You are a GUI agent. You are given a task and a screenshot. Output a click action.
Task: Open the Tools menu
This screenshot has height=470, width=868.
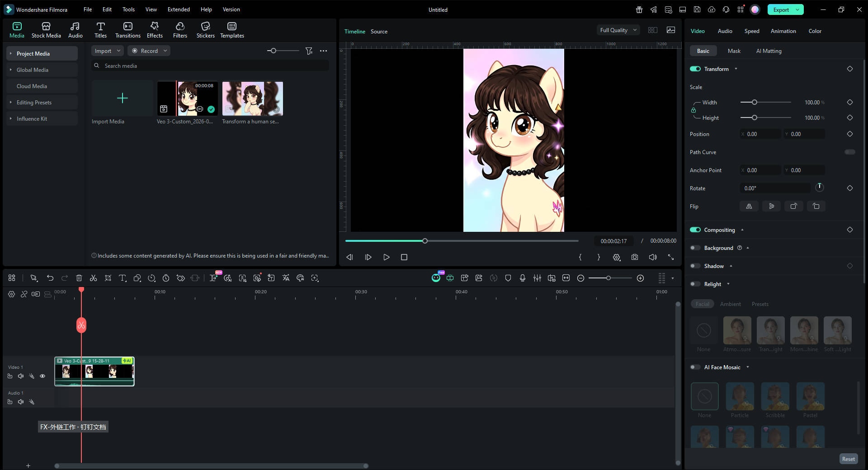(128, 9)
